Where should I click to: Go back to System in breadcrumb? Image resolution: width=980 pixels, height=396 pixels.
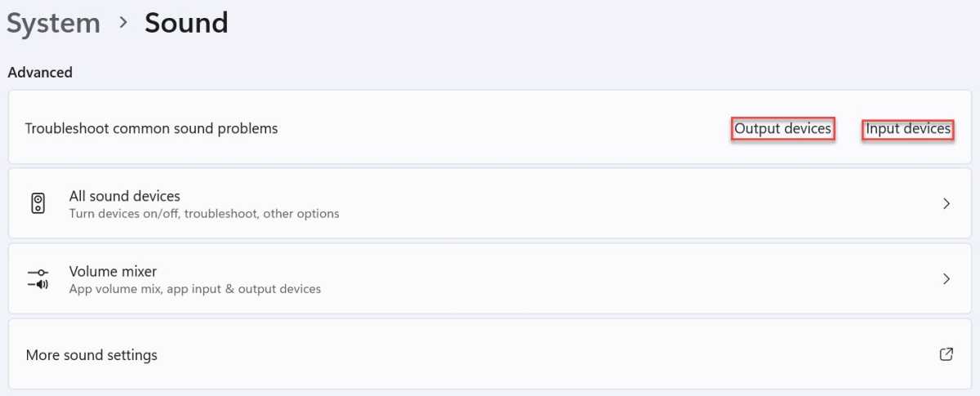[53, 23]
